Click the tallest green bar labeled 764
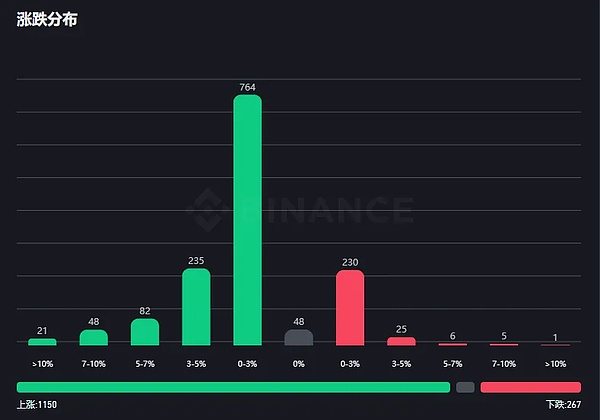Image resolution: width=600 pixels, height=420 pixels. (247, 220)
